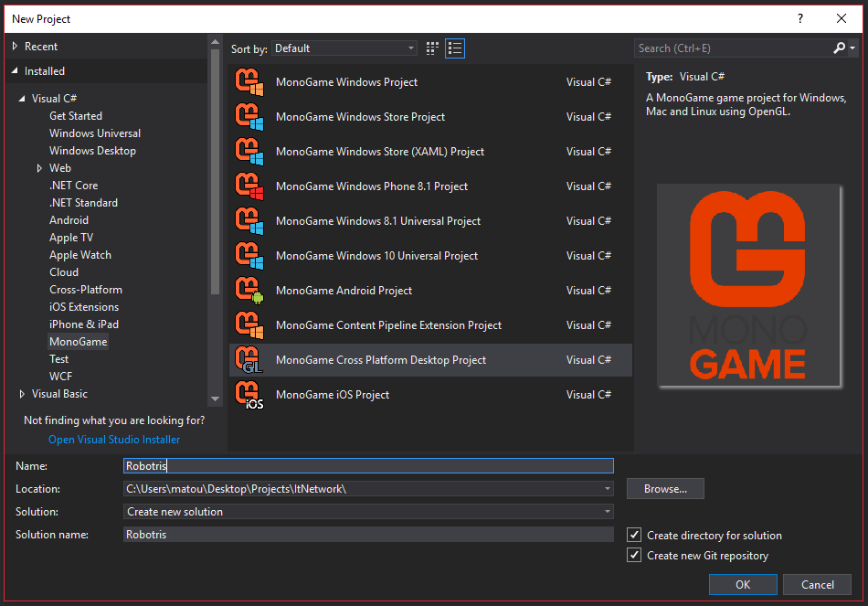Screen dimensions: 868x606
Task: Click the help question mark icon
Action: pyautogui.click(x=800, y=18)
